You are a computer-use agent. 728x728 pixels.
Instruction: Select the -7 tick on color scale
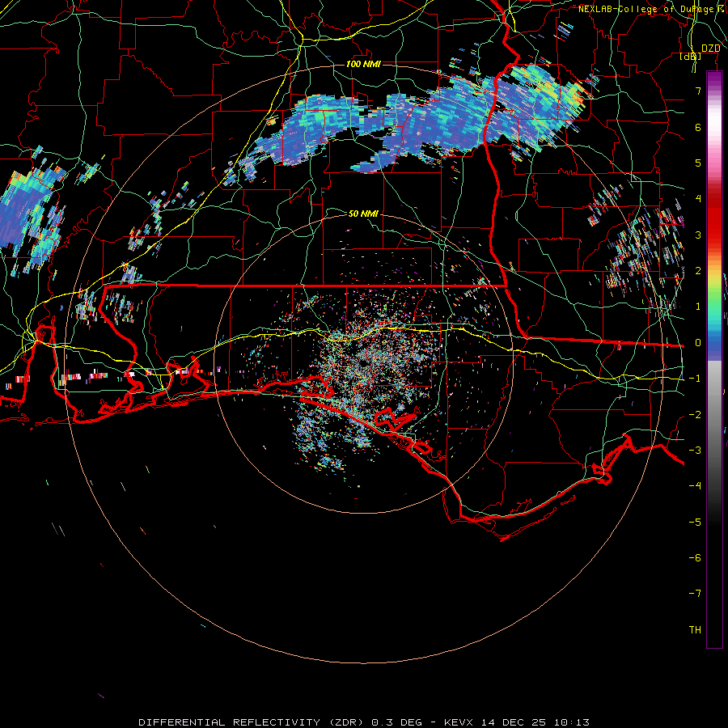pos(695,594)
